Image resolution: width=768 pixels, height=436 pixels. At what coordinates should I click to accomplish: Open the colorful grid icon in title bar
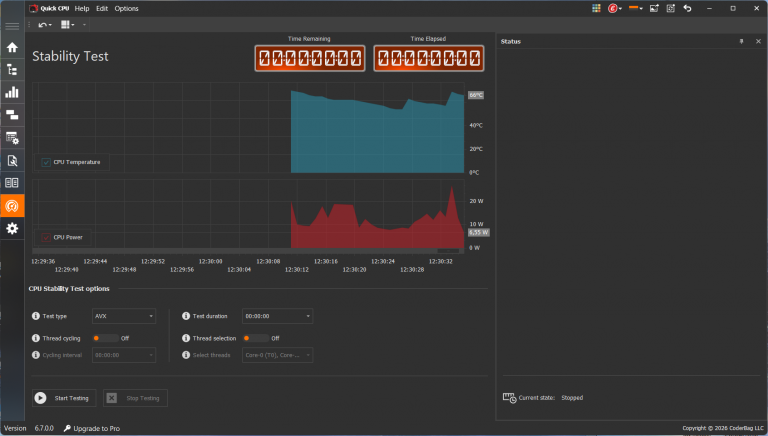point(596,8)
